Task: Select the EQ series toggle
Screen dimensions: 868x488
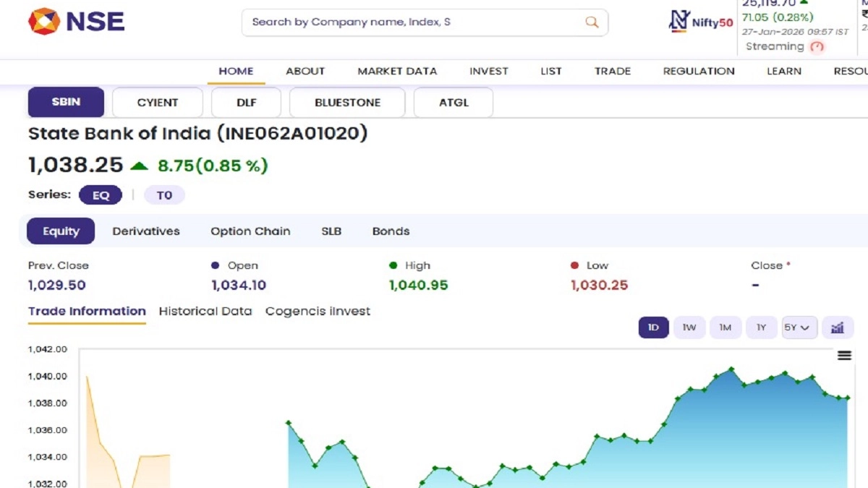Action: [101, 195]
